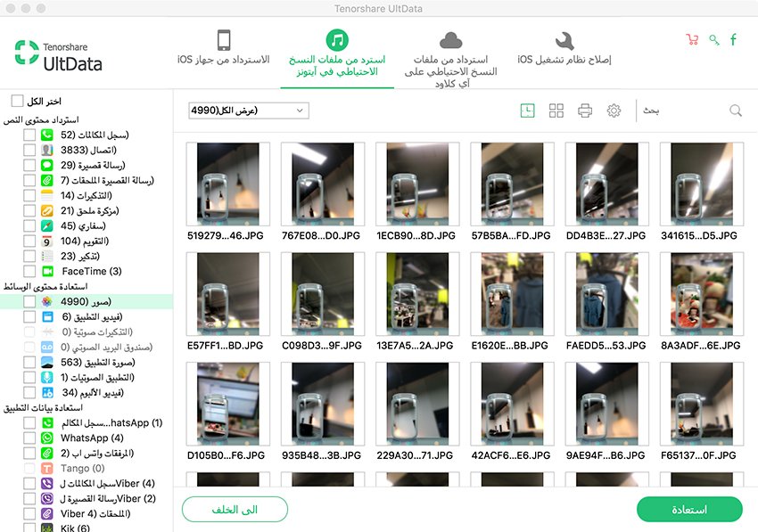758x532 pixels.
Task: Click the Viber messages icon (2)
Action: [x=47, y=499]
